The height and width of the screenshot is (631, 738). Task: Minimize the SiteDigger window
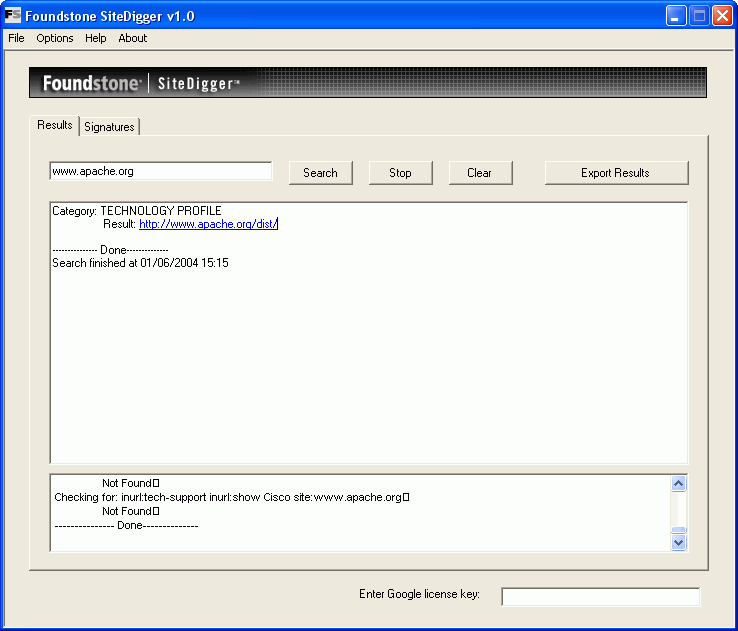tap(676, 16)
